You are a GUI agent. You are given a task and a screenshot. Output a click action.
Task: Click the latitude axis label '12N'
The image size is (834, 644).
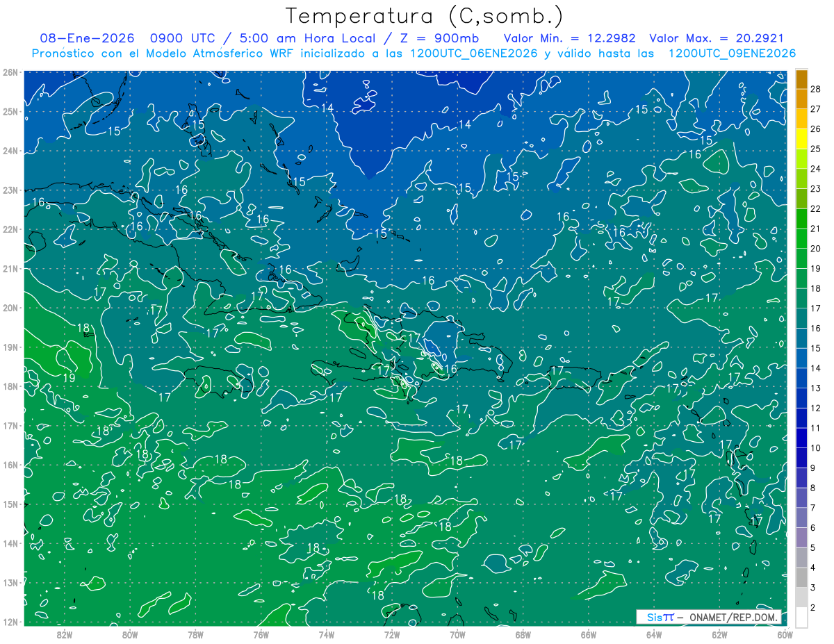coord(10,622)
